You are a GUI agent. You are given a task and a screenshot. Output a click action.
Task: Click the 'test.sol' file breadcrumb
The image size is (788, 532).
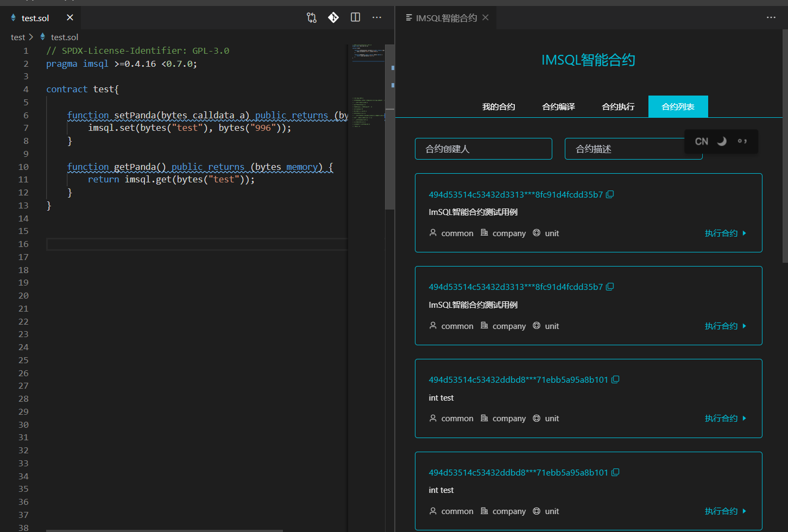point(64,37)
